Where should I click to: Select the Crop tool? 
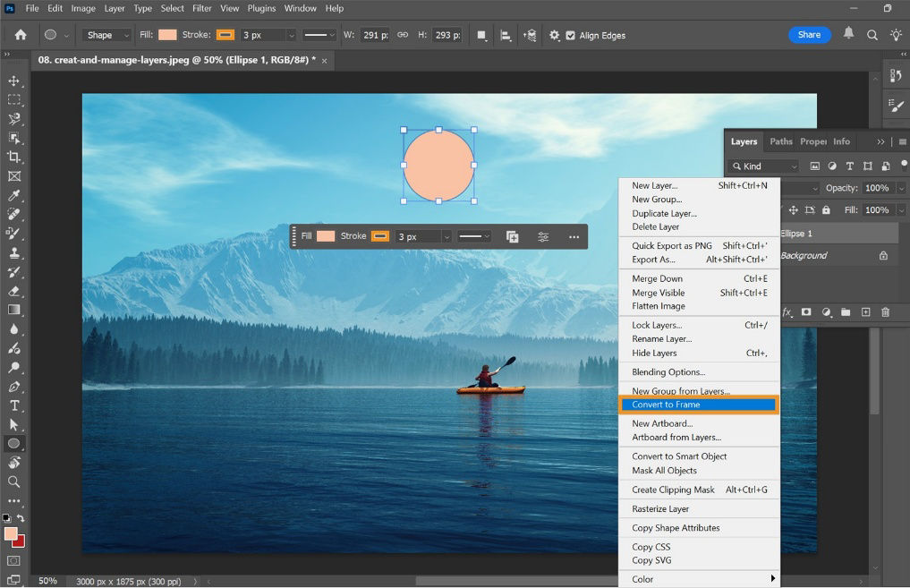click(x=13, y=157)
